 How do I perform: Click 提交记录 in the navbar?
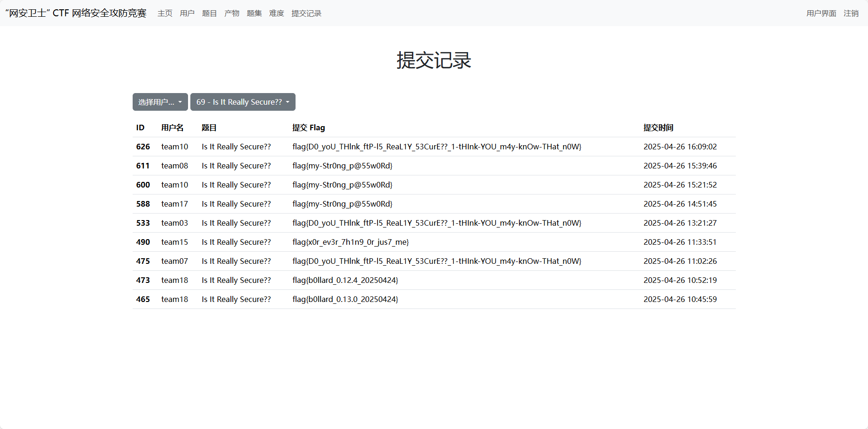pyautogui.click(x=306, y=13)
